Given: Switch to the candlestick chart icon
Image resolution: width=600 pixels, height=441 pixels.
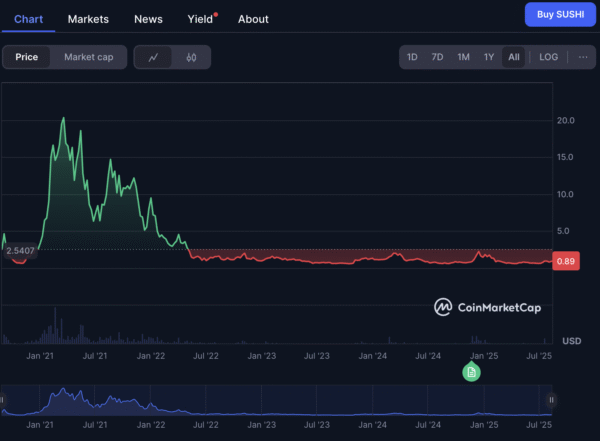Looking at the screenshot, I should [x=191, y=57].
